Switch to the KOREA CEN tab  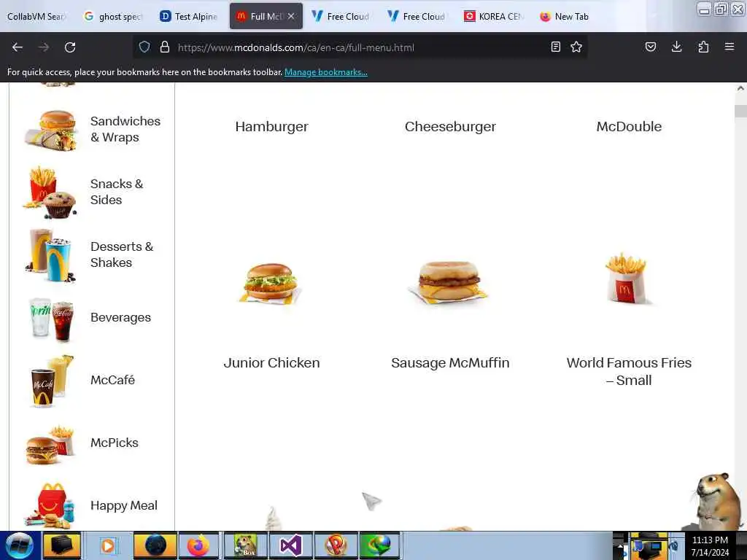click(493, 16)
